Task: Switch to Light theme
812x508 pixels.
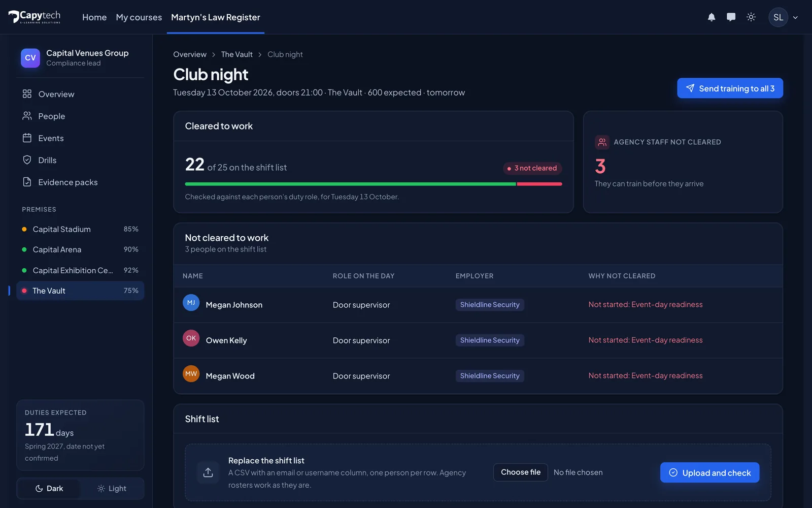Action: (112, 488)
